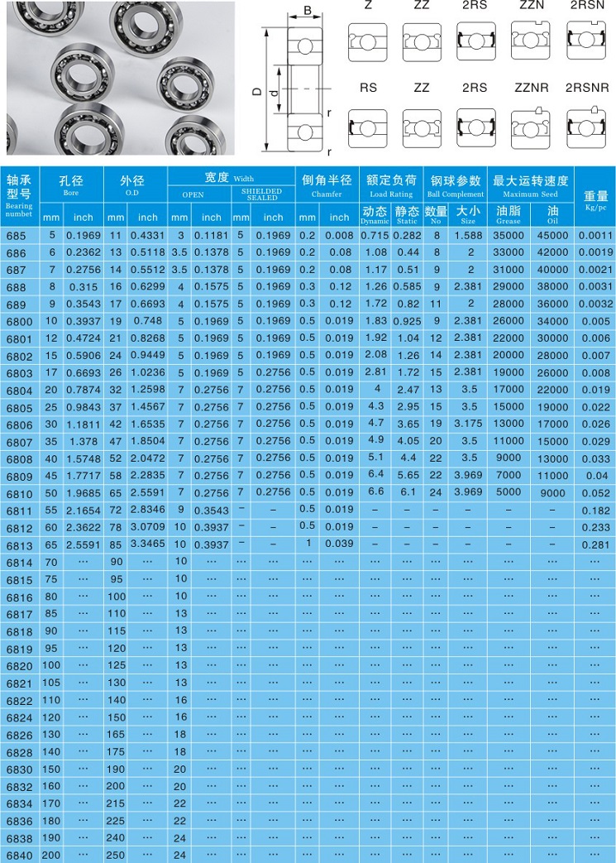Click the OPEN width subheader
Screen dimensions: 616x863
tap(193, 194)
